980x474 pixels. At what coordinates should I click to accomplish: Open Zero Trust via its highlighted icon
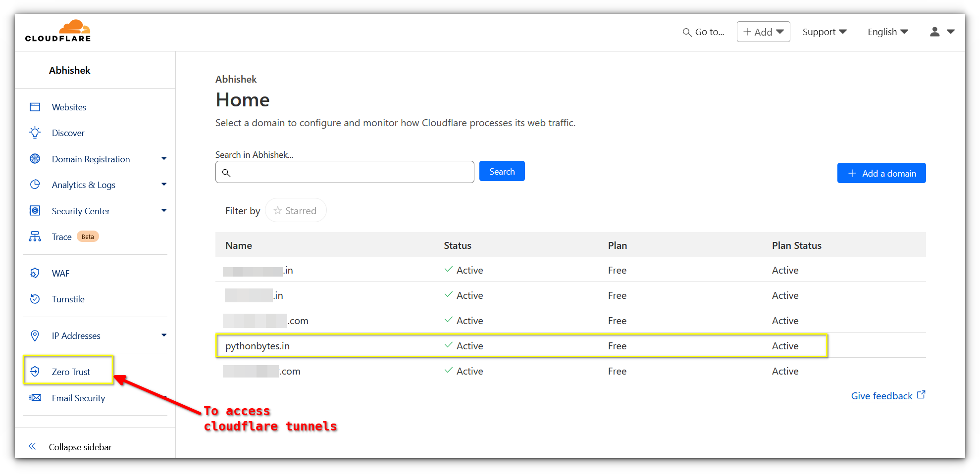(x=35, y=371)
